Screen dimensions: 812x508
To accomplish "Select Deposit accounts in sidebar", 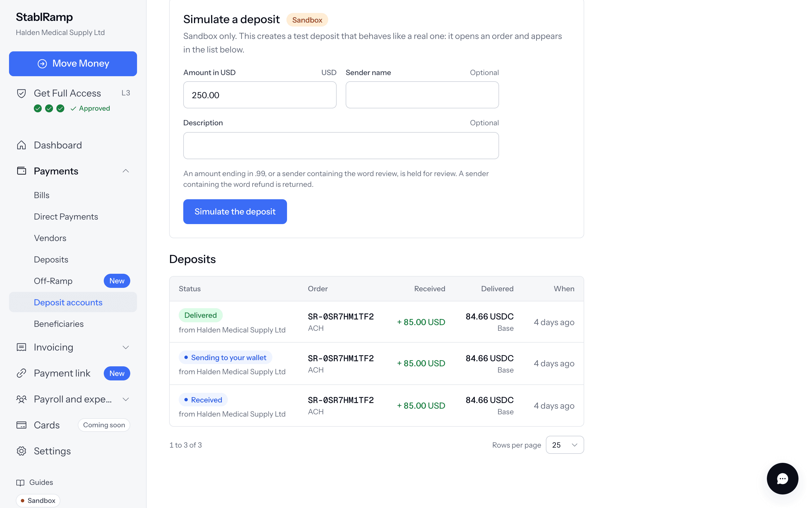I will [x=73, y=302].
